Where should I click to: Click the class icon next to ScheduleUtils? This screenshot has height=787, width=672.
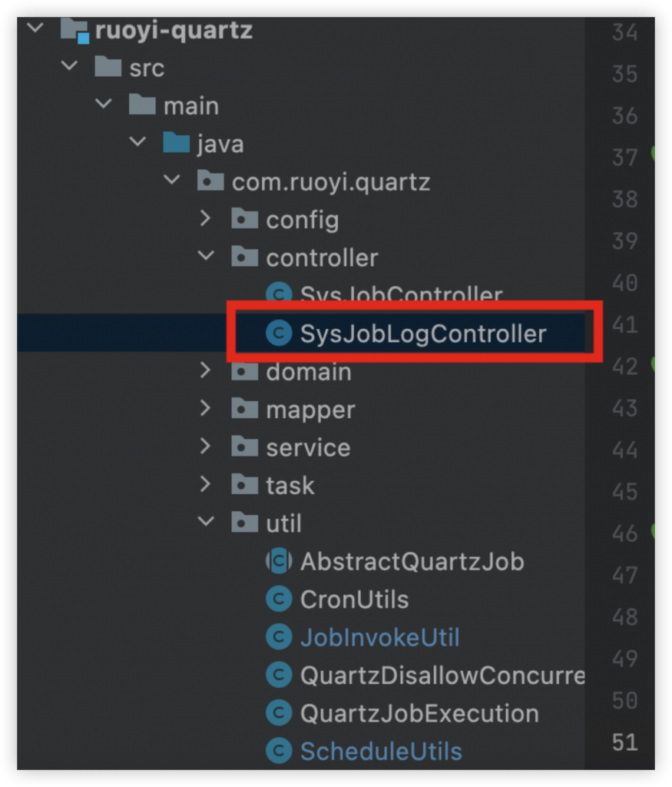(x=278, y=751)
